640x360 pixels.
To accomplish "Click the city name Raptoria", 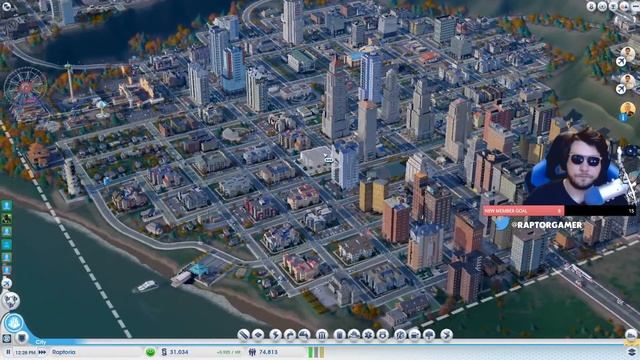I will [x=64, y=352].
